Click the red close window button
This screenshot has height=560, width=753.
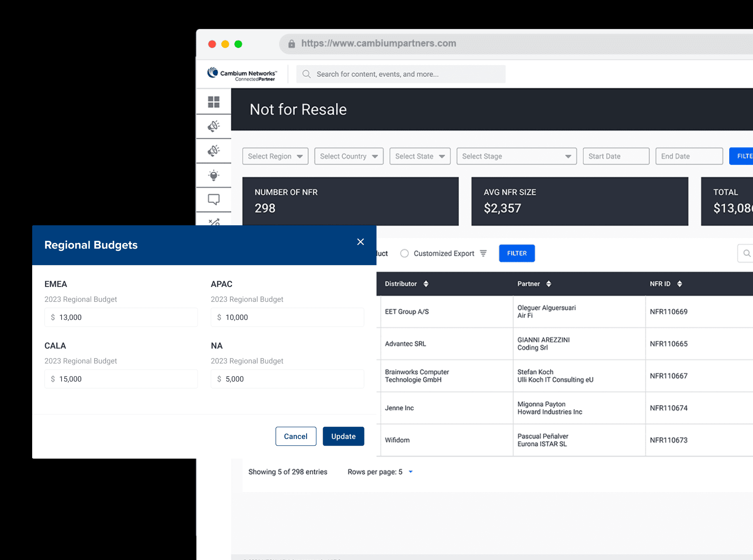[x=212, y=44]
